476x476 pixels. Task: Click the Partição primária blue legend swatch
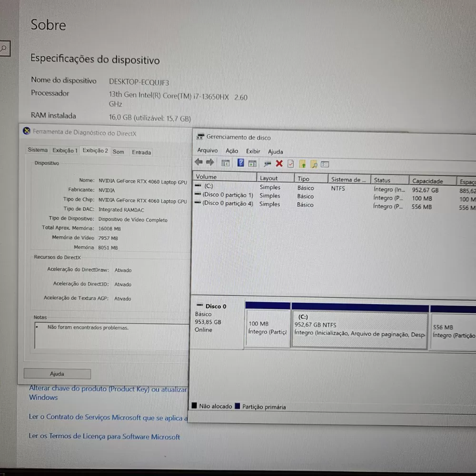(x=238, y=406)
